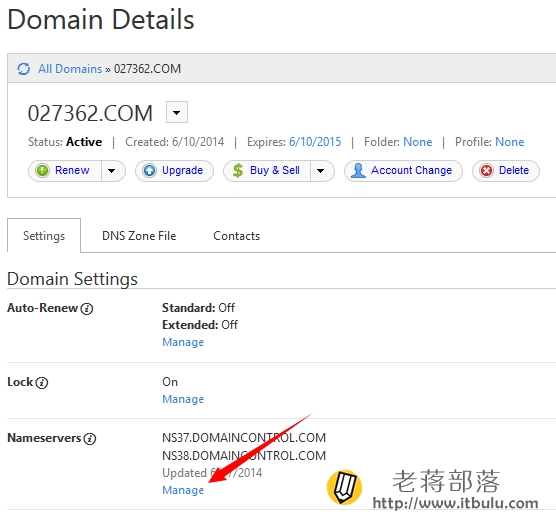Click the refresh icon beside All Domains
556x515 pixels.
[24, 69]
